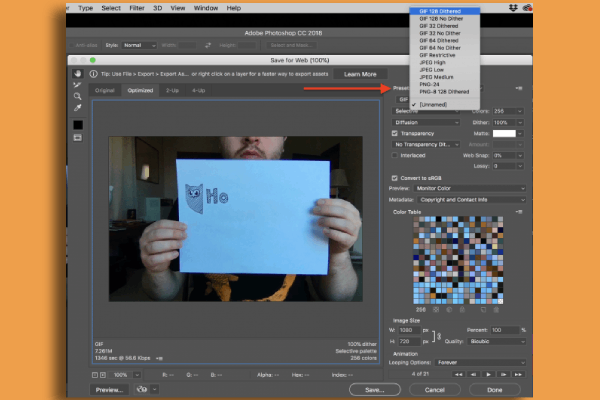Click the Learn More button

(x=360, y=74)
